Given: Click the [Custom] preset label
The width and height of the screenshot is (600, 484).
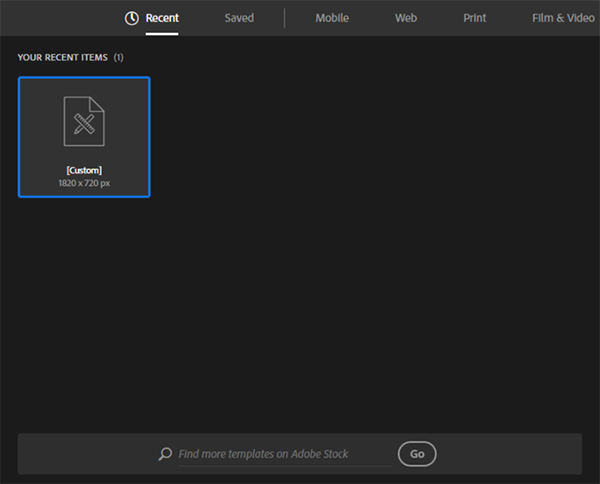Looking at the screenshot, I should (x=84, y=170).
